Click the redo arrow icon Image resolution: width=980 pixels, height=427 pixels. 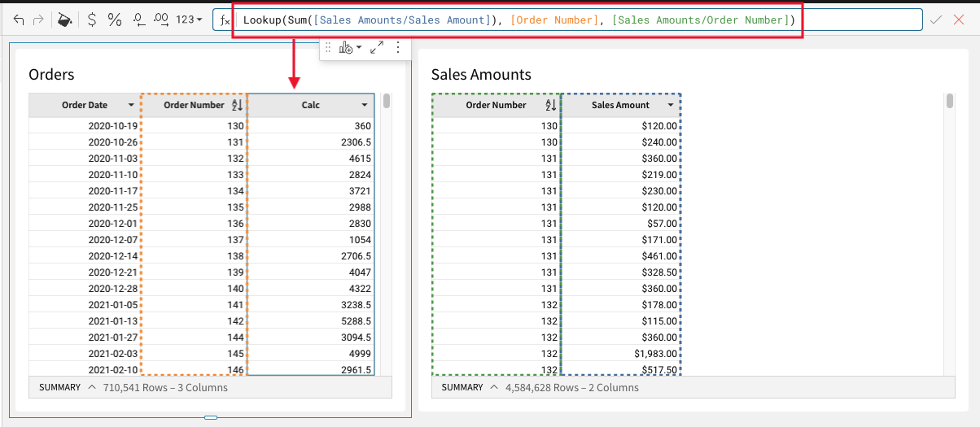[38, 20]
